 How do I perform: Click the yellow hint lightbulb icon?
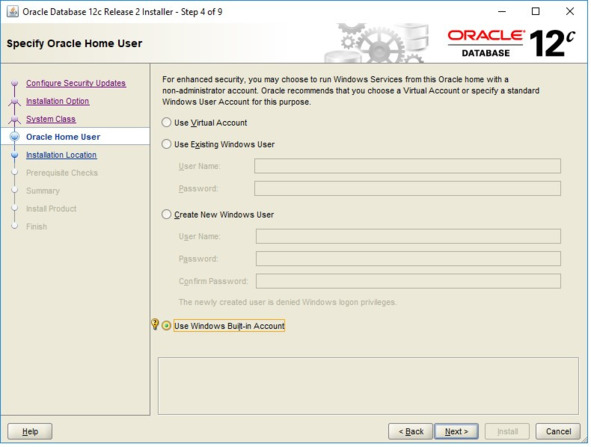coord(155,324)
